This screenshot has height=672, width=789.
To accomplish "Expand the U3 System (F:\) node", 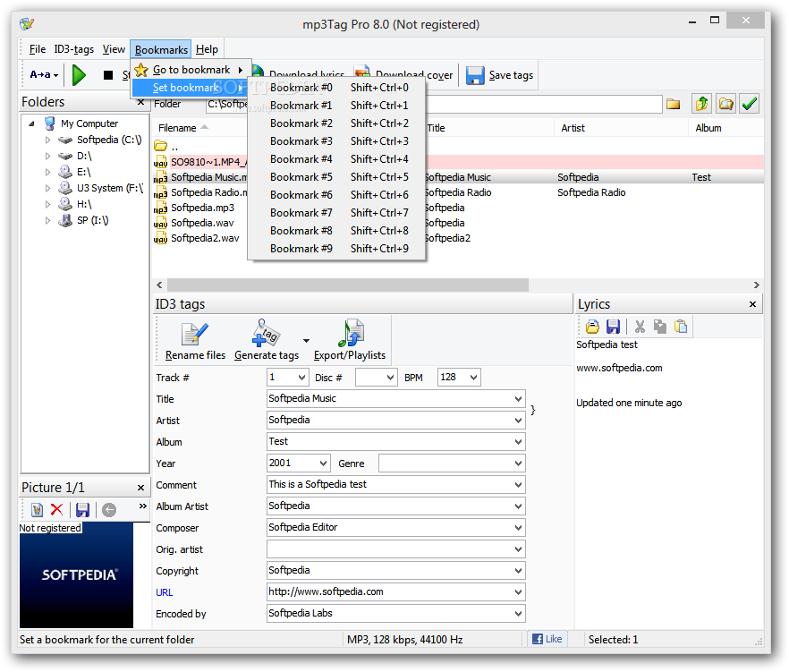I will (47, 188).
